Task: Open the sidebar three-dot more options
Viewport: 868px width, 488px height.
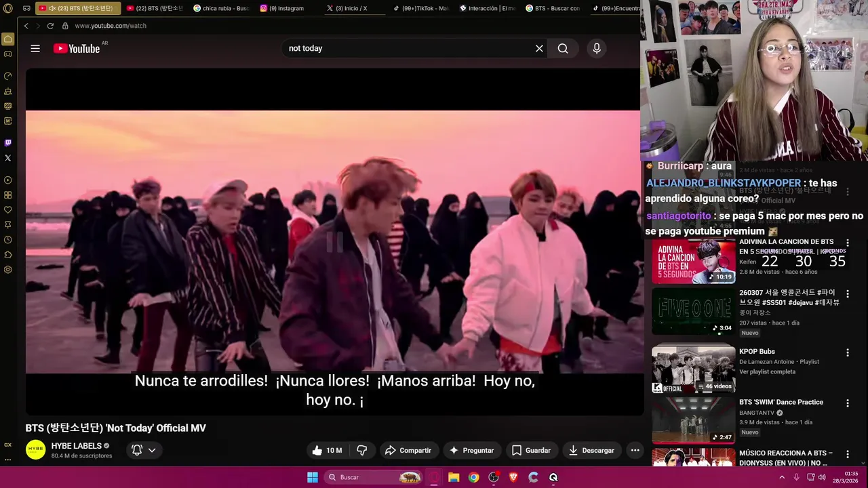Action: tap(8, 459)
